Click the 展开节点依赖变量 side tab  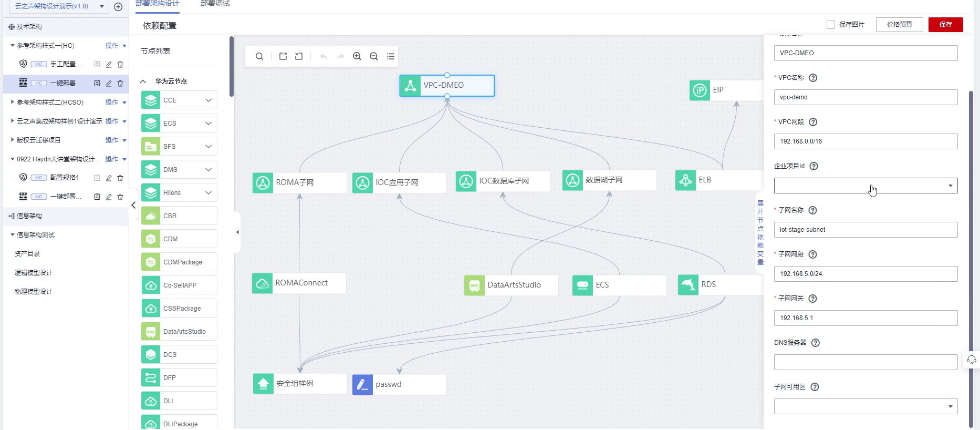click(x=760, y=232)
